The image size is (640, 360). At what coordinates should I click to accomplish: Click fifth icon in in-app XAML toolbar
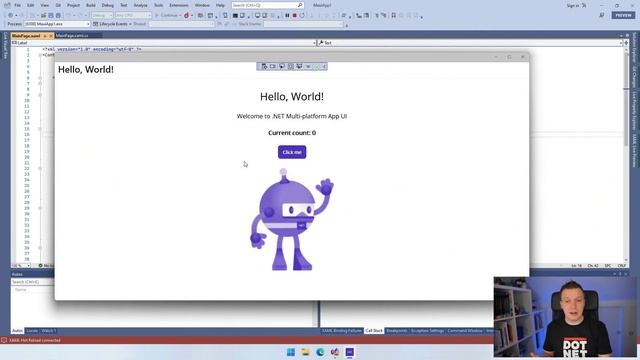tap(299, 67)
